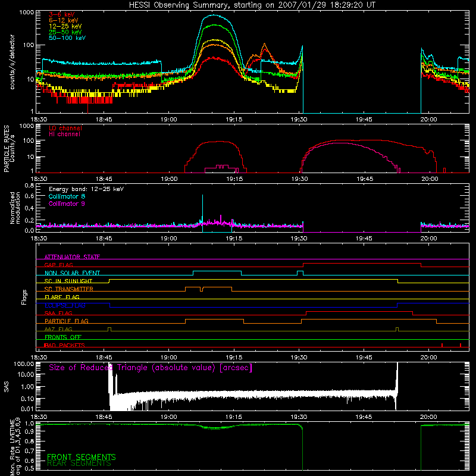The width and height of the screenshot is (476, 476).
Task: Click the SC IN SUNLIGHT flag label
Action: [68, 281]
